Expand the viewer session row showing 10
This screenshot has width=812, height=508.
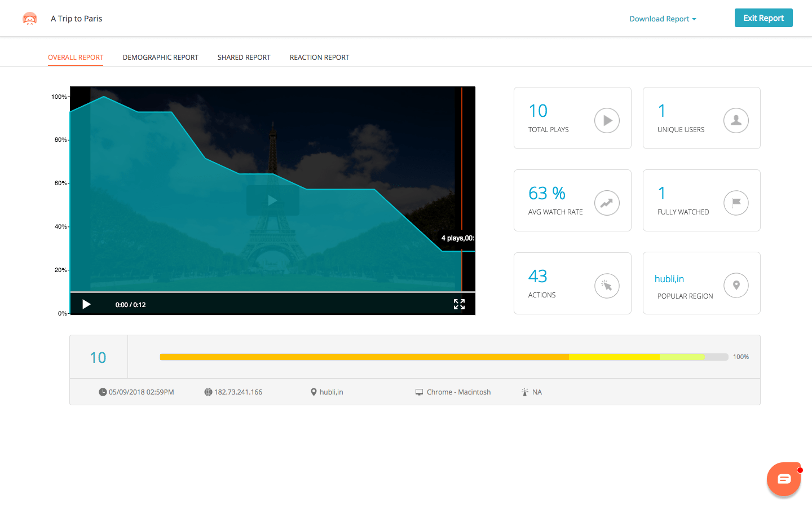click(99, 357)
